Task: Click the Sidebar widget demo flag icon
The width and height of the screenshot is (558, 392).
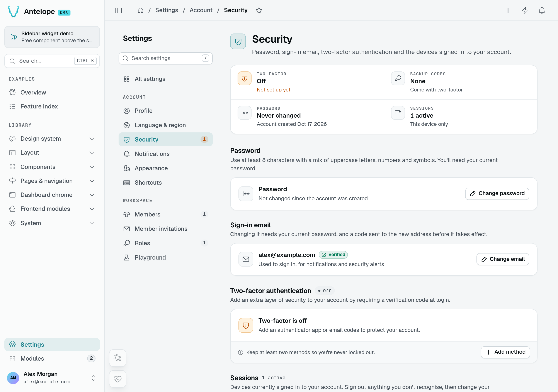Action: [x=14, y=37]
